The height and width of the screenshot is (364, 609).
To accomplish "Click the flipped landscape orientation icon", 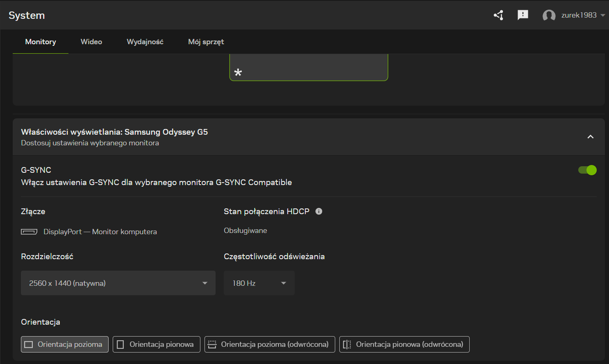I will (212, 344).
